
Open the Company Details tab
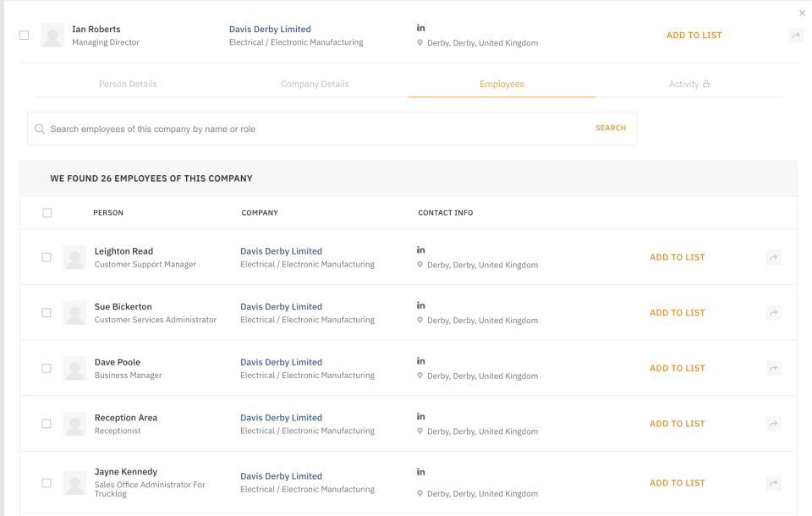(315, 84)
